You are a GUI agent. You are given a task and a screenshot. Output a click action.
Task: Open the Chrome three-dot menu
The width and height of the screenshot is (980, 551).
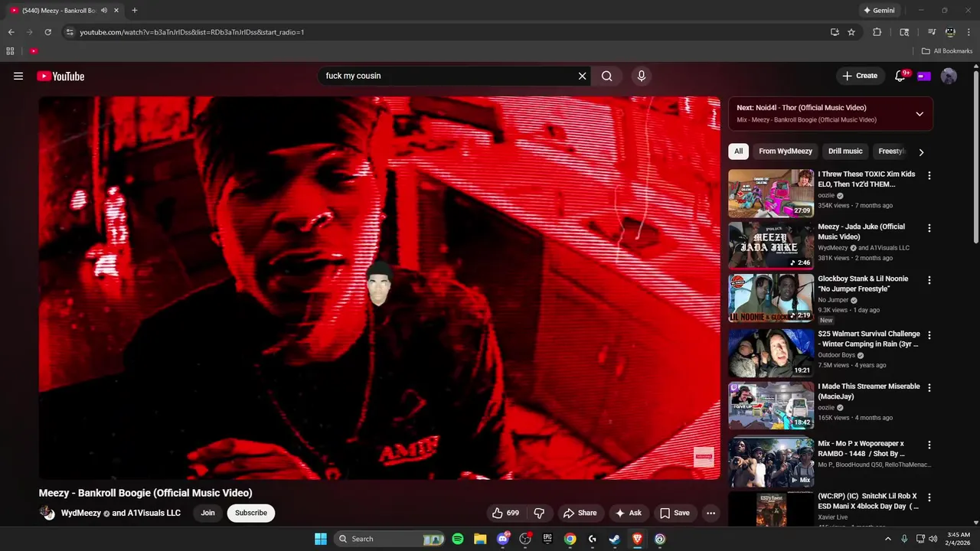pos(969,32)
